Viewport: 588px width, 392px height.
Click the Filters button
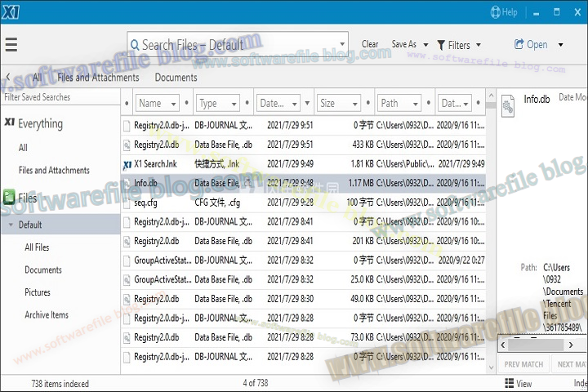click(459, 45)
